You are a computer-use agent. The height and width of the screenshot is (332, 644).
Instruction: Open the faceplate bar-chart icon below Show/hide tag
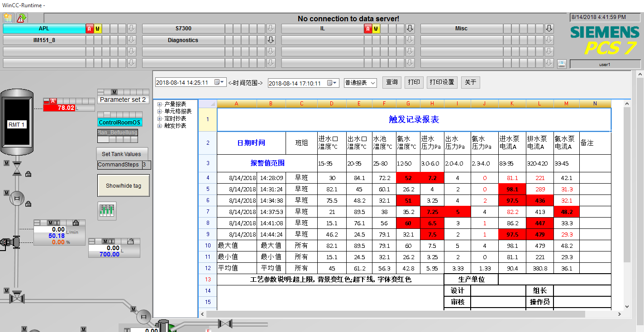click(107, 210)
